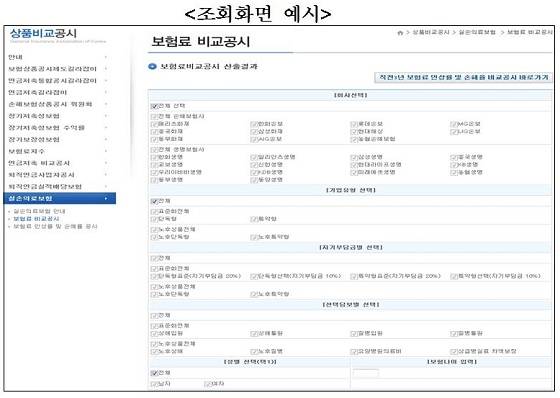Click the 직전3년 보험료 인상률 및 손해율 비교공시 바로가기 button
This screenshot has height=398, width=560.
tap(463, 78)
